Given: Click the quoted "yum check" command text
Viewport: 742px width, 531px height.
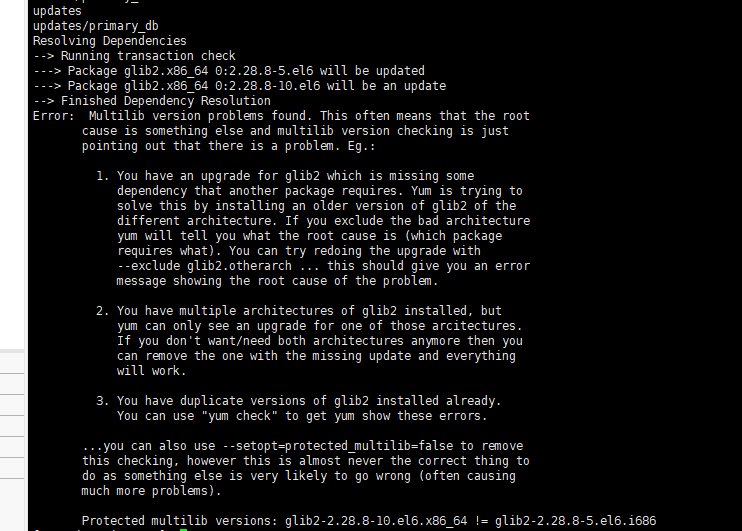Looking at the screenshot, I should (219, 416).
